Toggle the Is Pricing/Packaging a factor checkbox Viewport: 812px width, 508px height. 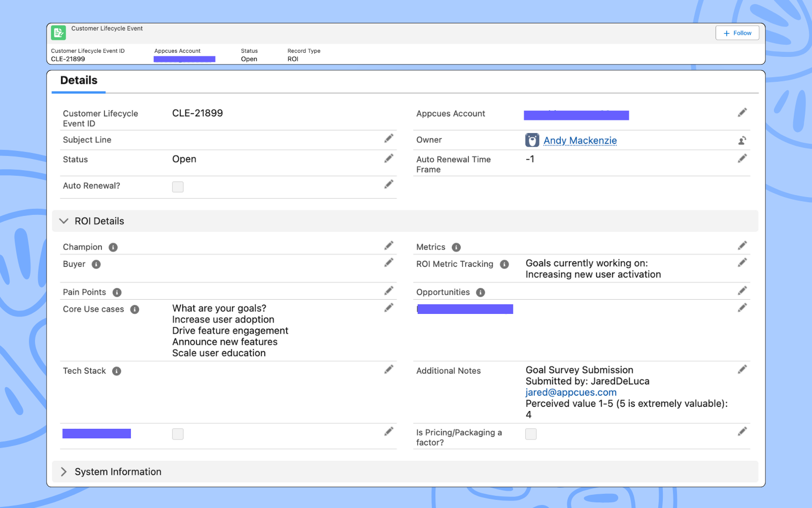(x=531, y=434)
